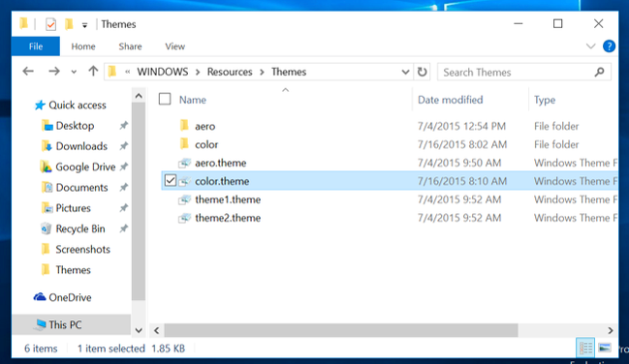Expand the ribbon with the chevron
Viewport: 629px width, 364px height.
590,46
